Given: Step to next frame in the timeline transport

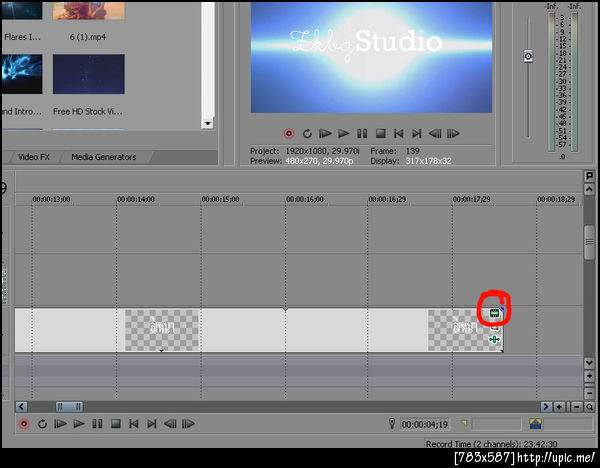Looking at the screenshot, I should point(188,424).
